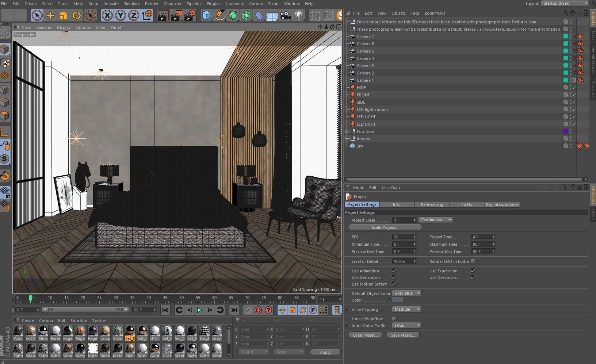The width and height of the screenshot is (596, 364).
Task: Activate the Rotate tool
Action: click(77, 15)
